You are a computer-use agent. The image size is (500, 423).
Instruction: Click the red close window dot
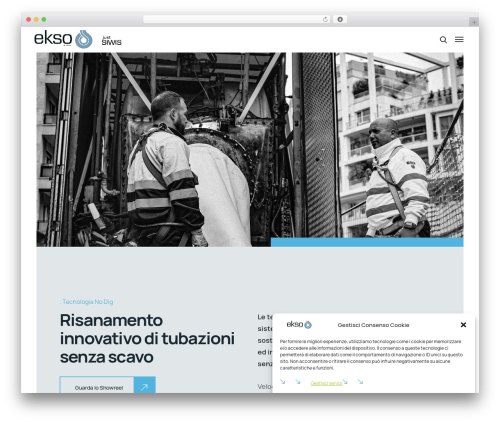tap(29, 20)
